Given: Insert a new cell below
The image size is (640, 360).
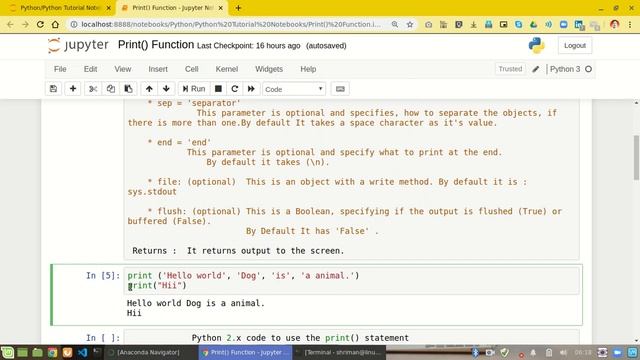Looking at the screenshot, I should pyautogui.click(x=73, y=89).
